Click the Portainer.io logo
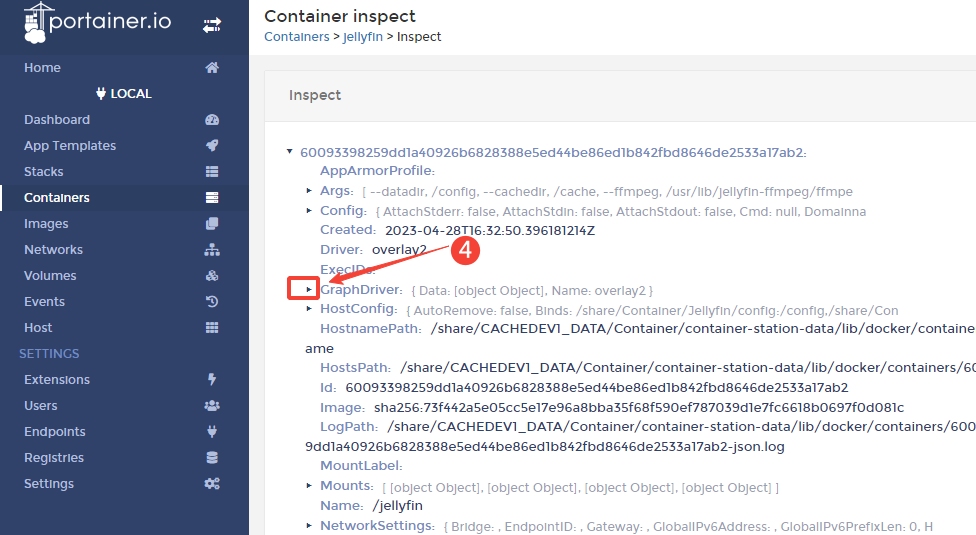The height and width of the screenshot is (535, 976). [x=97, y=23]
